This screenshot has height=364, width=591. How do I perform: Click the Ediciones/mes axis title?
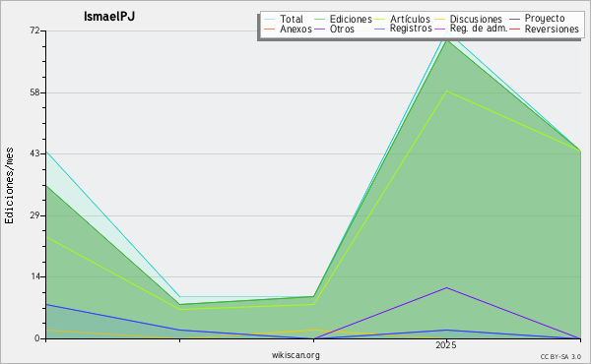click(x=9, y=186)
